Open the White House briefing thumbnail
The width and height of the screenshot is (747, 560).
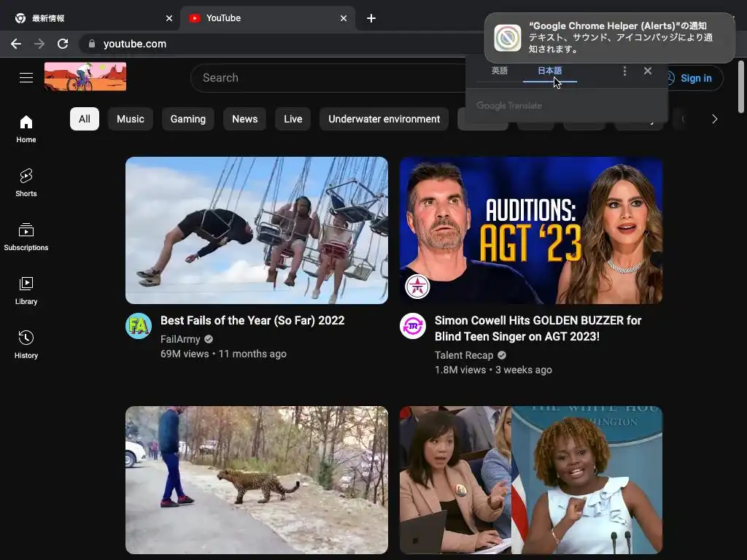[531, 480]
